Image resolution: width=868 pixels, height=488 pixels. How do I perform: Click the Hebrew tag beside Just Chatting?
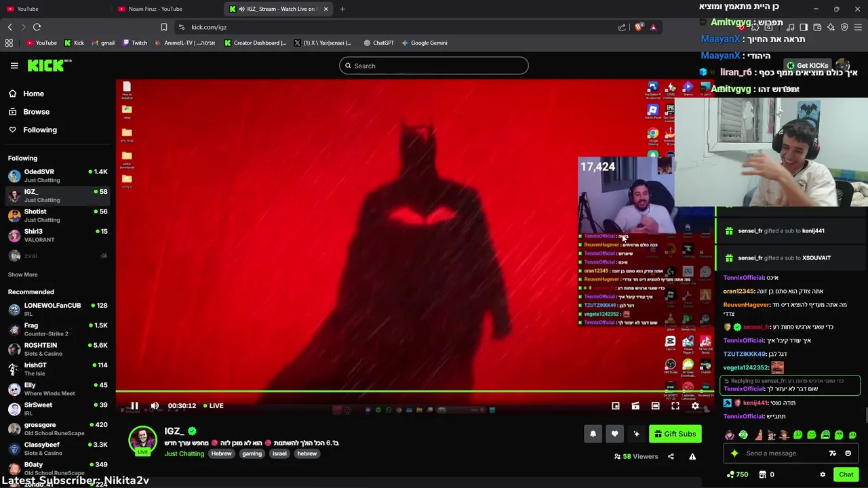[x=221, y=453]
